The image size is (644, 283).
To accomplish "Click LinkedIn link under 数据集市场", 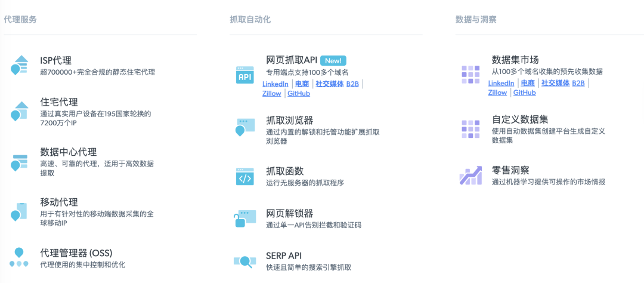I will click(x=501, y=82).
